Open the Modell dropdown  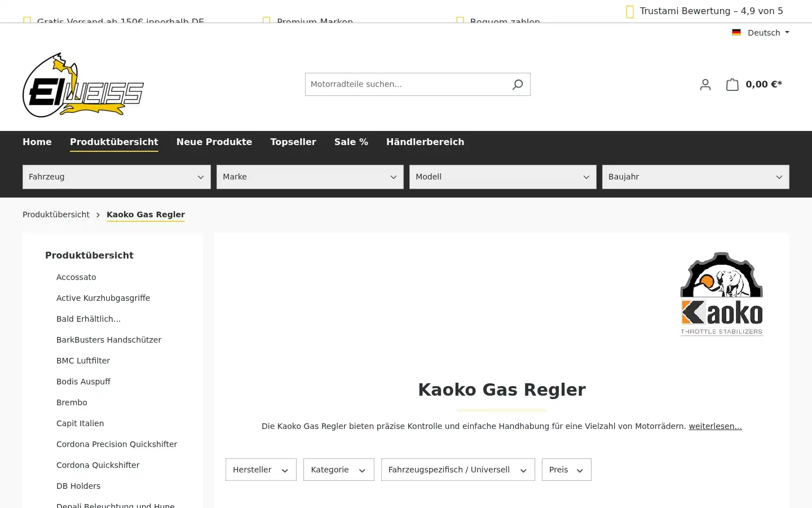coord(503,177)
